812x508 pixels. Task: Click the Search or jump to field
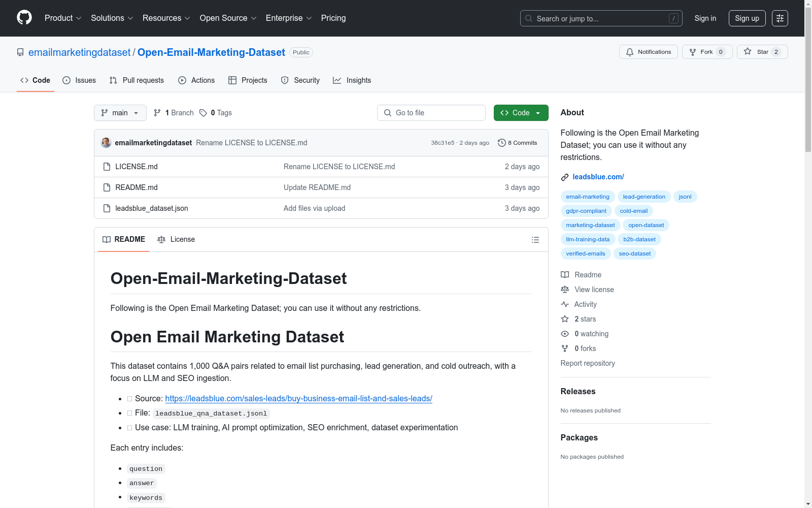(601, 18)
